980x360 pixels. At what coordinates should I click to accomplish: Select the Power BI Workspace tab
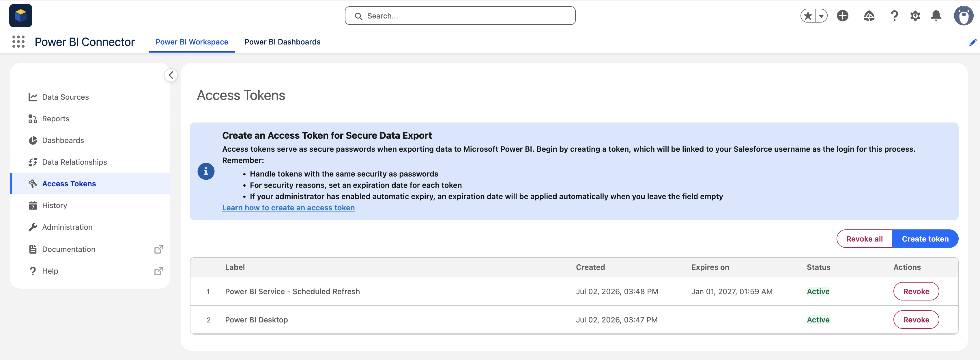(192, 42)
